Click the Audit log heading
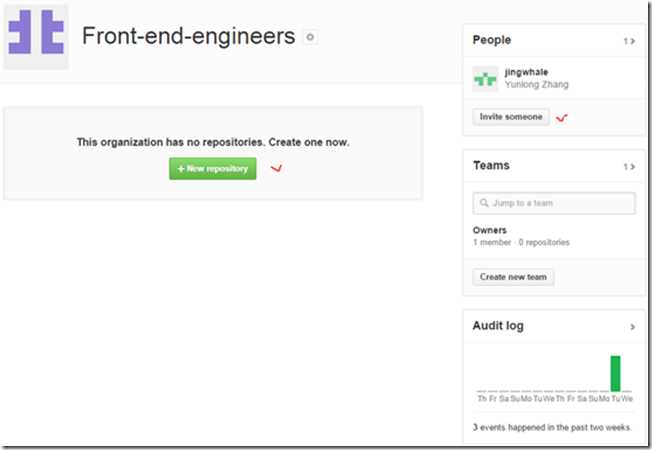 pos(498,326)
